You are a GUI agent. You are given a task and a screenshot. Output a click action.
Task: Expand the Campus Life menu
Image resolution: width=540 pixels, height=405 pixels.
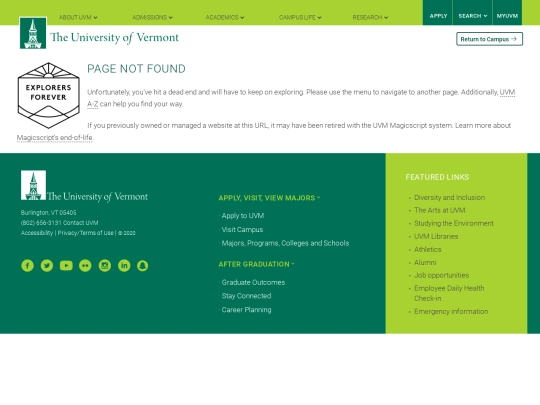click(x=300, y=17)
